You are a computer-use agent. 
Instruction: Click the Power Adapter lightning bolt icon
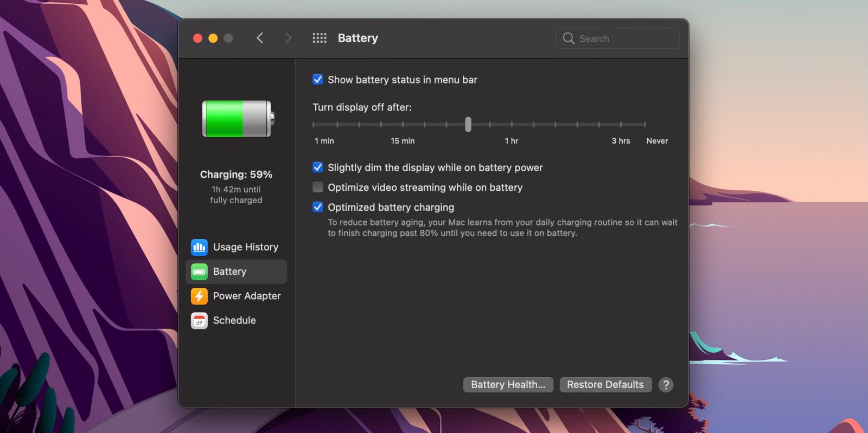click(199, 296)
